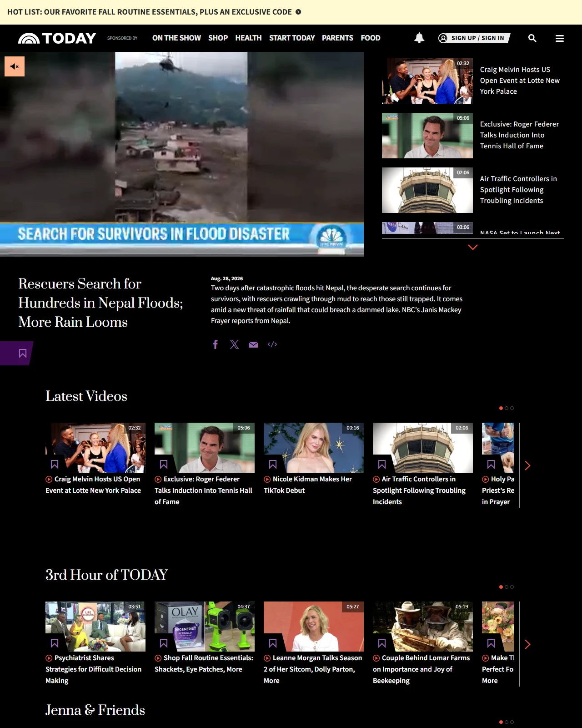This screenshot has width=582, height=728.
Task: Open Air Traffic Controllers sidebar thumbnail
Action: point(427,190)
